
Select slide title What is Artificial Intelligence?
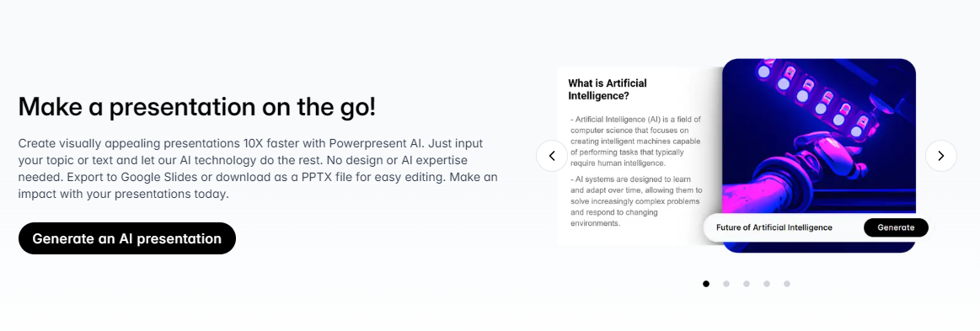click(x=607, y=89)
